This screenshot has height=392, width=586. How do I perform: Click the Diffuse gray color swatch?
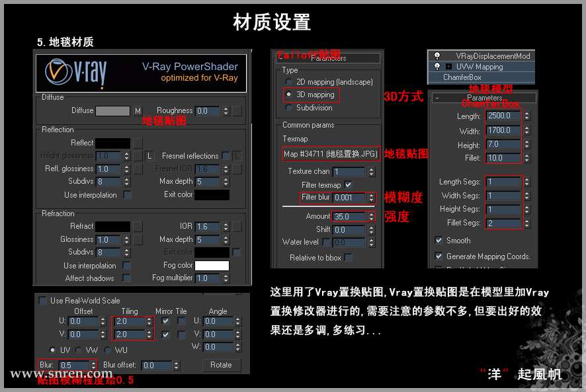(113, 111)
